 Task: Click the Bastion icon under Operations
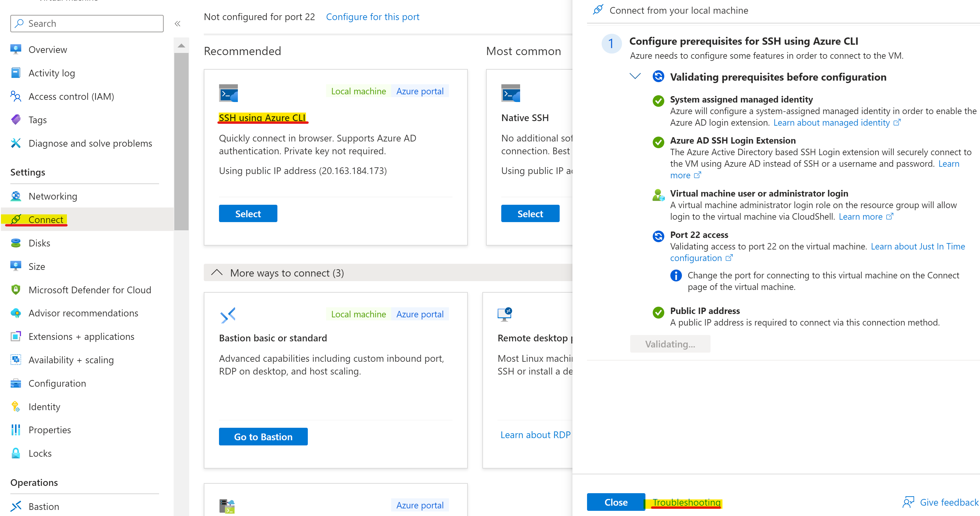pyautogui.click(x=16, y=506)
